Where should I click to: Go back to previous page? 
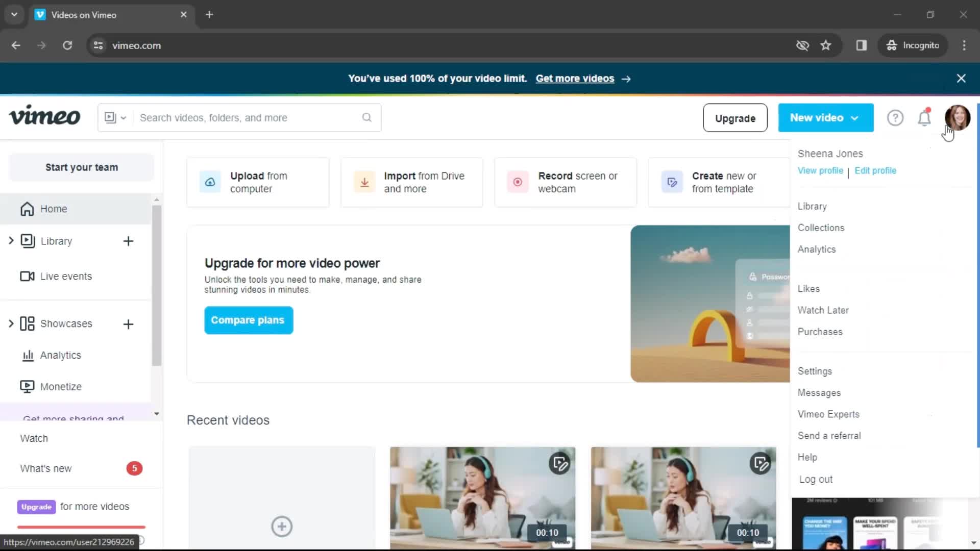coord(16,45)
